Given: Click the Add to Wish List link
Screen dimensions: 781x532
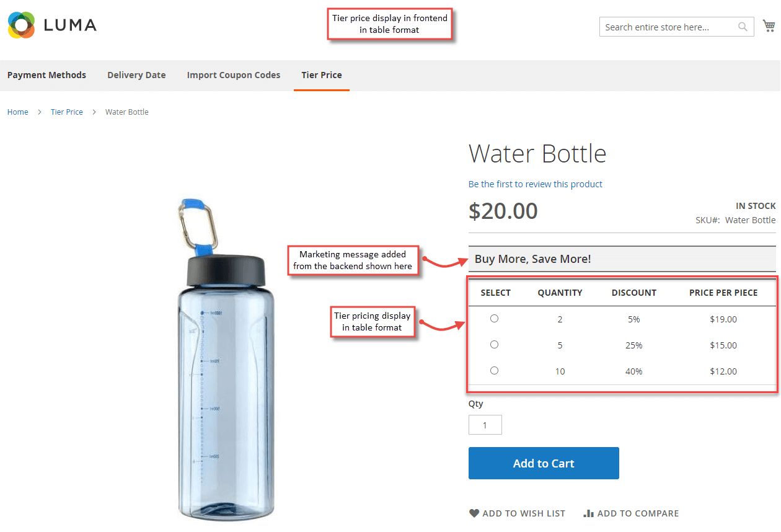Looking at the screenshot, I should point(524,513).
